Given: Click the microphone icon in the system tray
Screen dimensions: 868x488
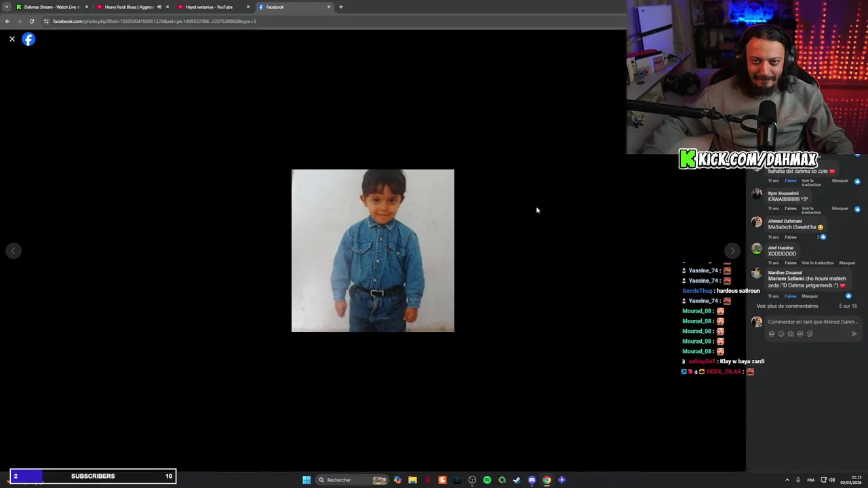Looking at the screenshot, I should tap(797, 480).
